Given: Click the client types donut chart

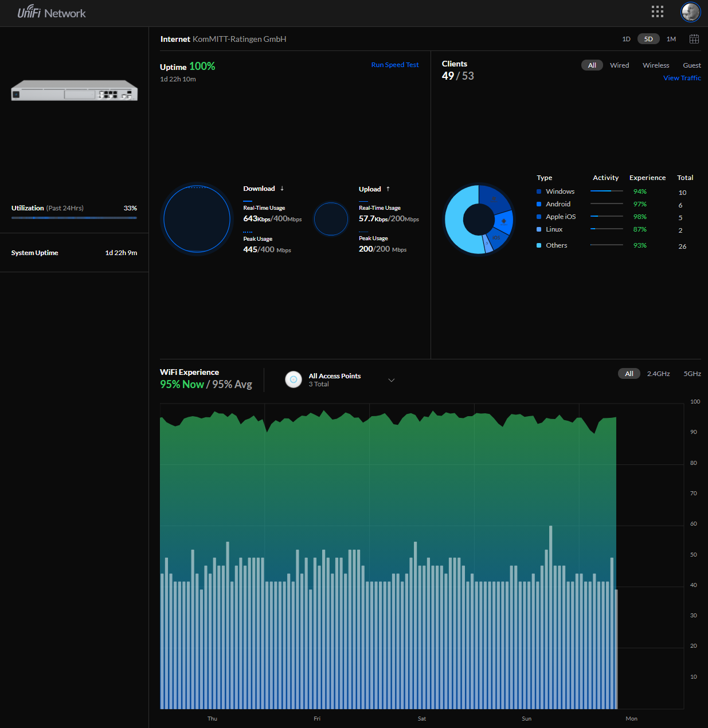Looking at the screenshot, I should click(x=479, y=219).
